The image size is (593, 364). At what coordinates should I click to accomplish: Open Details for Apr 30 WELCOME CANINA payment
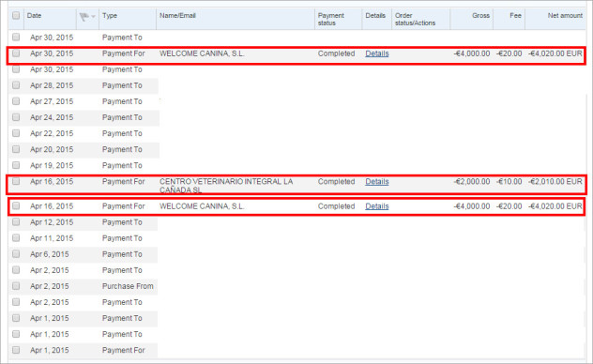[376, 53]
